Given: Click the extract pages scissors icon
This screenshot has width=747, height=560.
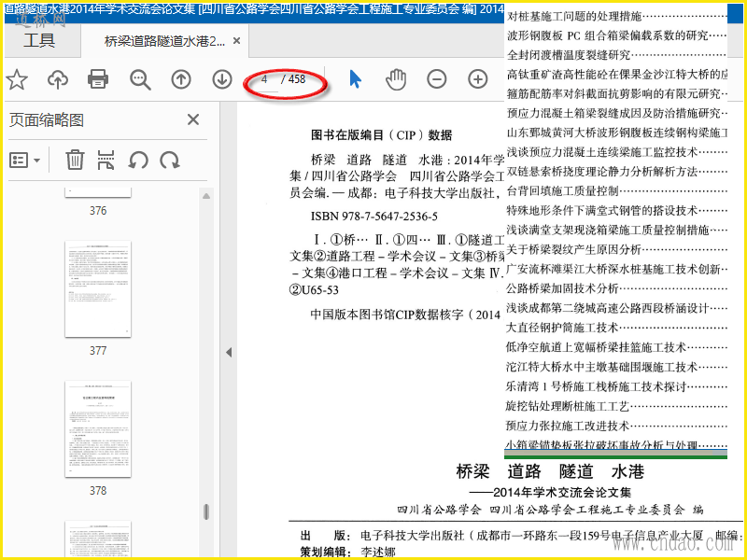Looking at the screenshot, I should 106,160.
